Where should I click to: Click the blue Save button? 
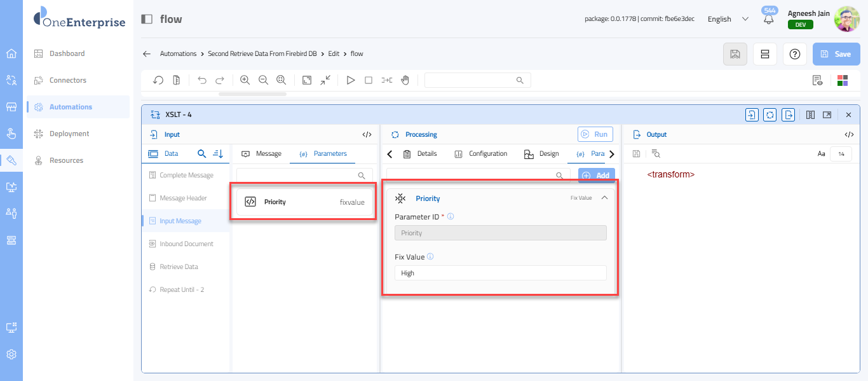pyautogui.click(x=836, y=54)
